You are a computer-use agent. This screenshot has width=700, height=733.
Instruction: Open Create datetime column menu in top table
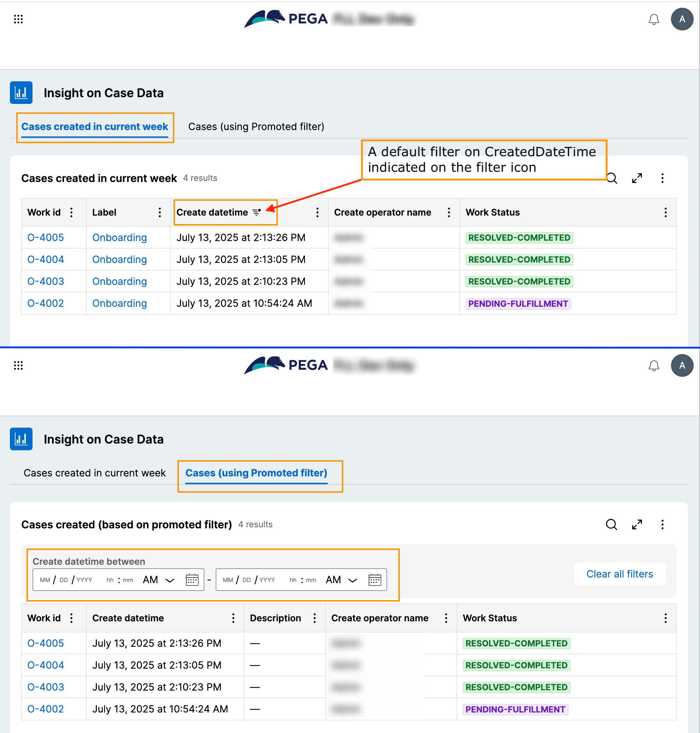click(x=317, y=212)
